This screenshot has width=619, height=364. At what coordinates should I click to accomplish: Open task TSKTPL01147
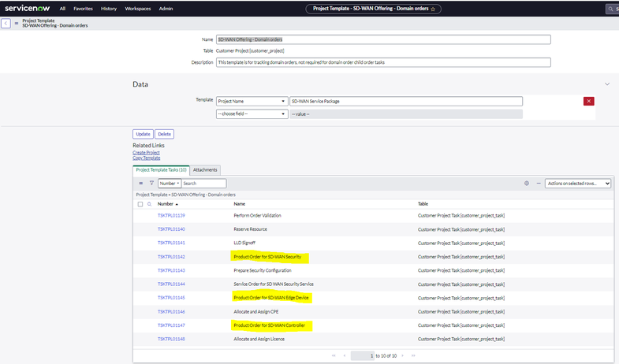(171, 325)
